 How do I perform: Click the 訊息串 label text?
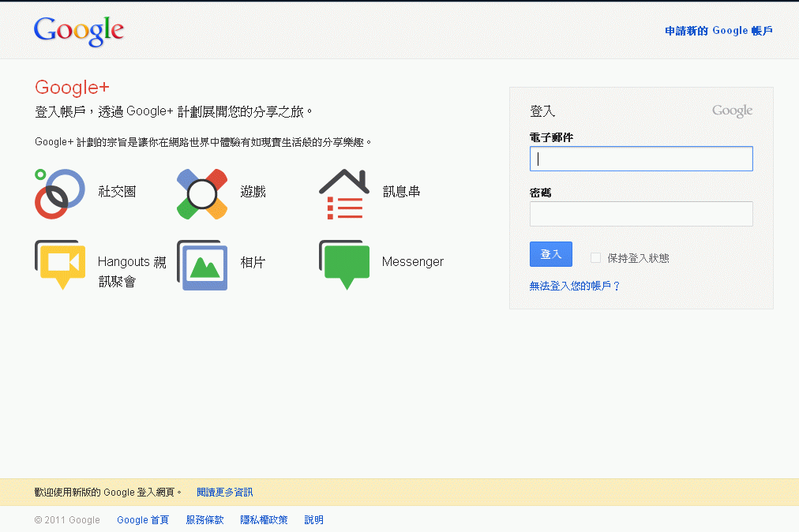[402, 192]
